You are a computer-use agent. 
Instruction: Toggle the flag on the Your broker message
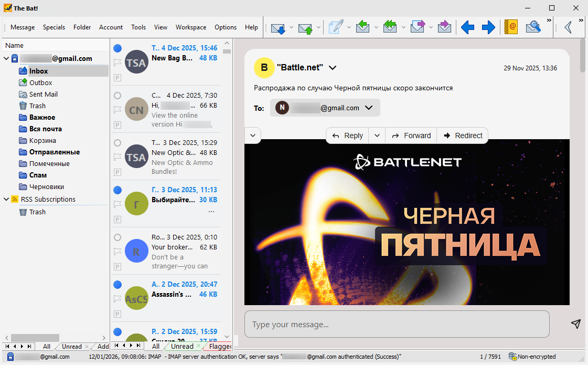117,252
